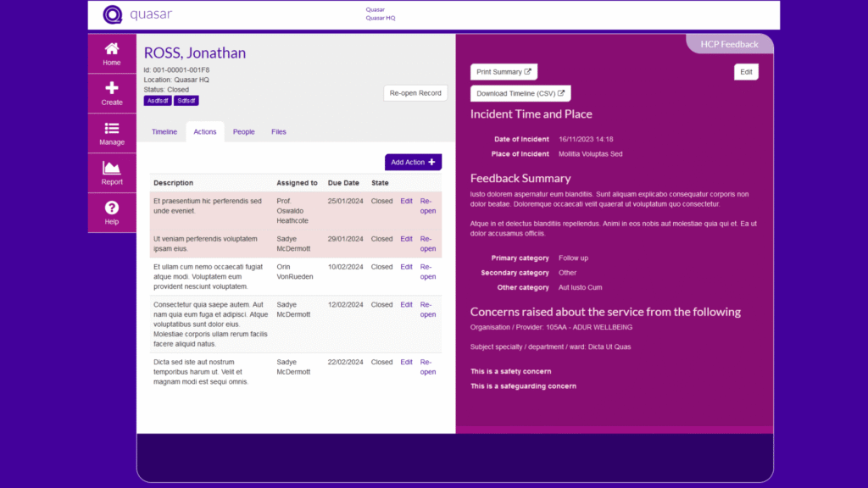This screenshot has width=868, height=488.
Task: Select the Actions tab
Action: click(205, 132)
